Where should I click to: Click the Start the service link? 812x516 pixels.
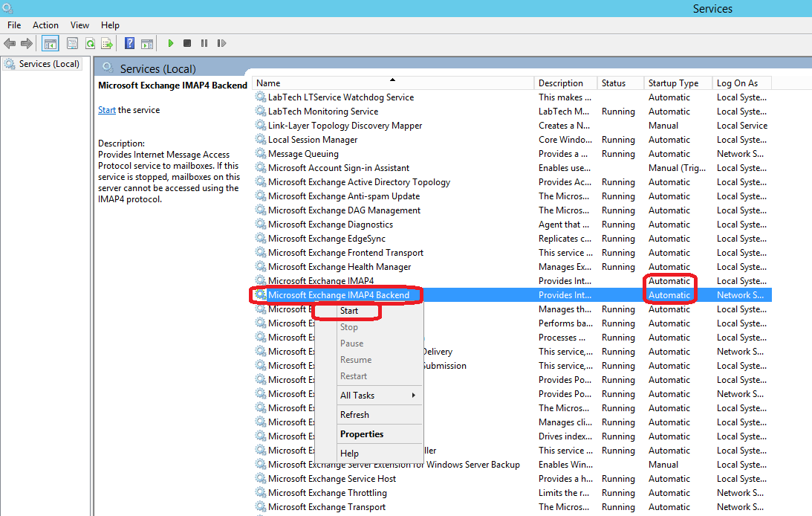(107, 110)
